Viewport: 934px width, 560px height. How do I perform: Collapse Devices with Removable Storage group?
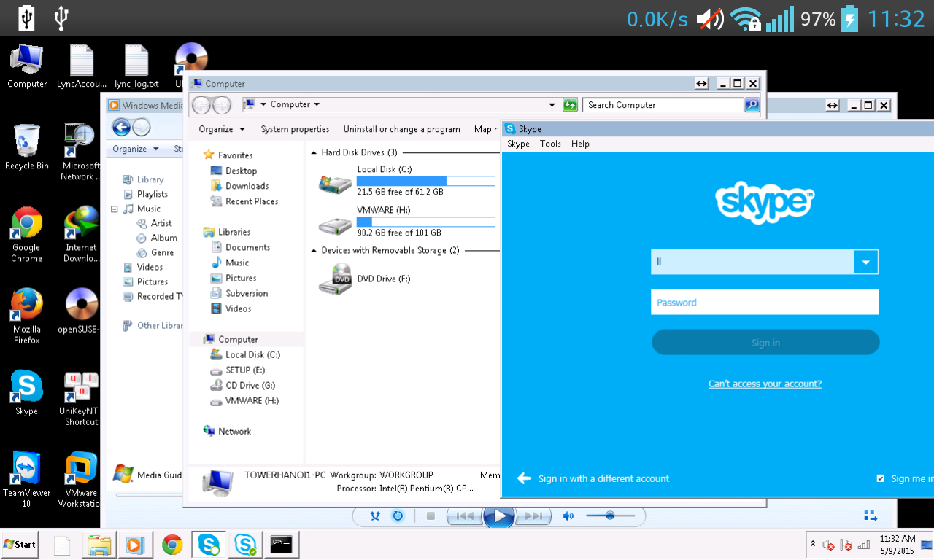(314, 251)
